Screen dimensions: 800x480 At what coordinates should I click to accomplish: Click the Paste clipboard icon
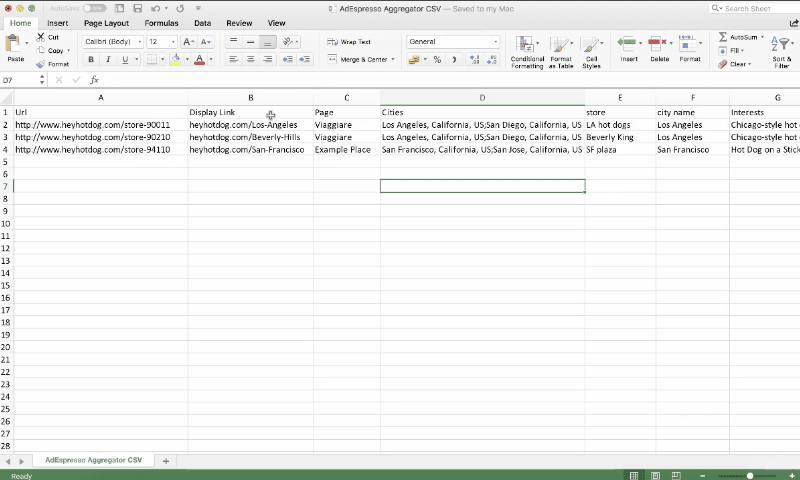pos(15,45)
